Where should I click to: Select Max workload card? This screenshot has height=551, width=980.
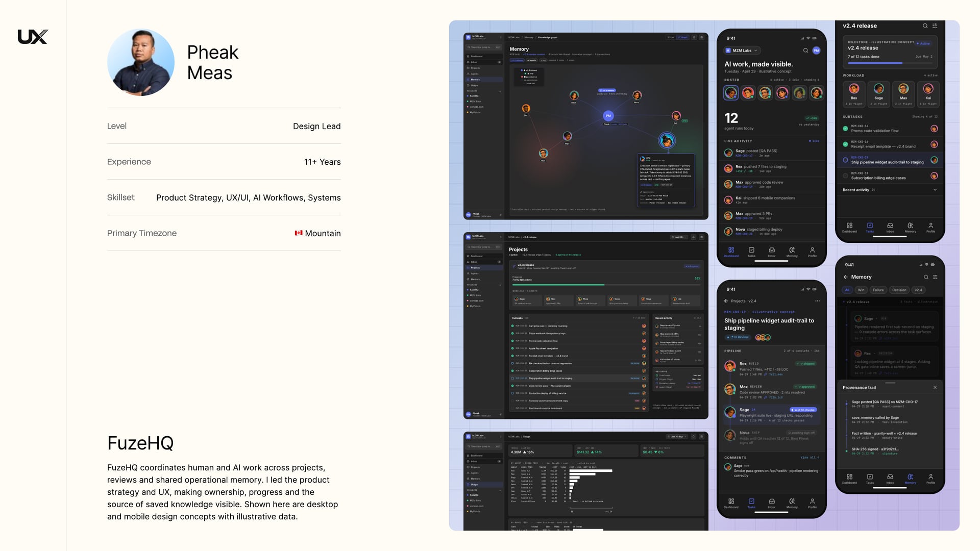[x=903, y=94]
